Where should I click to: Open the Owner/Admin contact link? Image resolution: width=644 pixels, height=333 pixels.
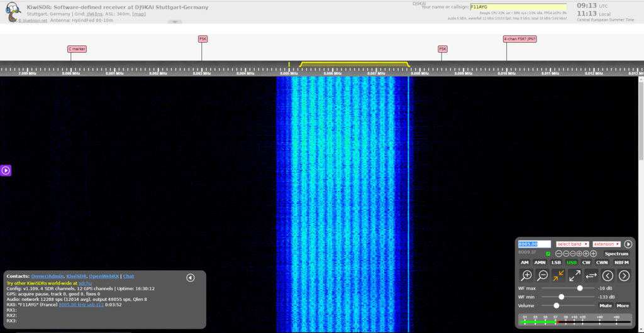tap(47, 276)
